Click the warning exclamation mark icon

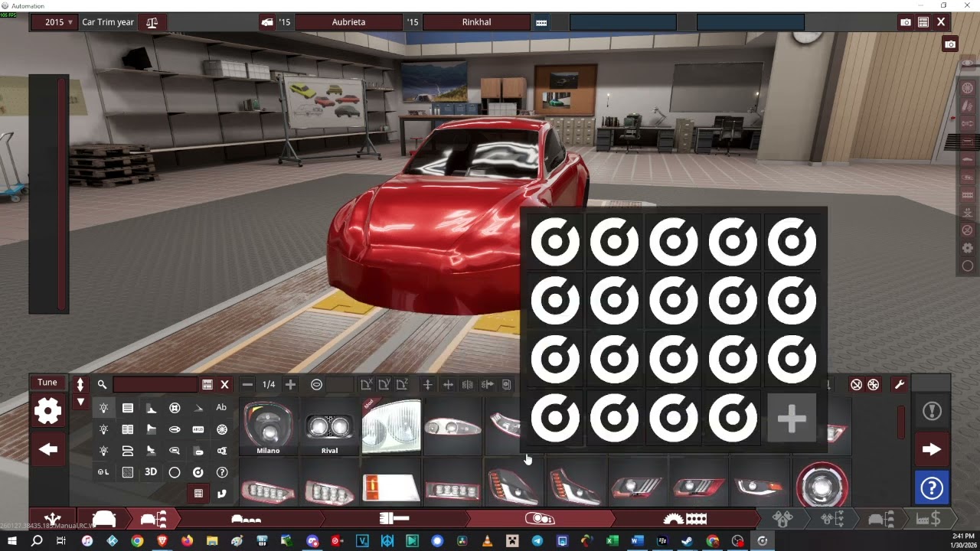tap(932, 412)
